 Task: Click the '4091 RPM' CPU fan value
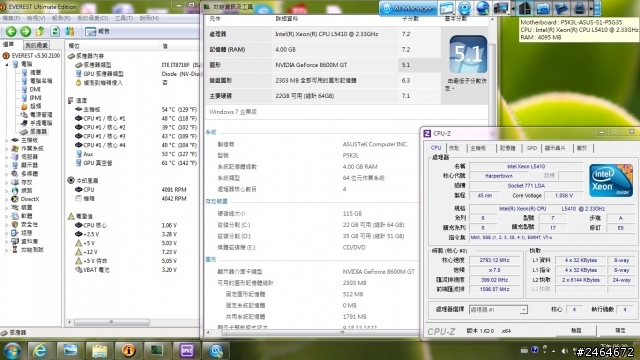pyautogui.click(x=174, y=190)
